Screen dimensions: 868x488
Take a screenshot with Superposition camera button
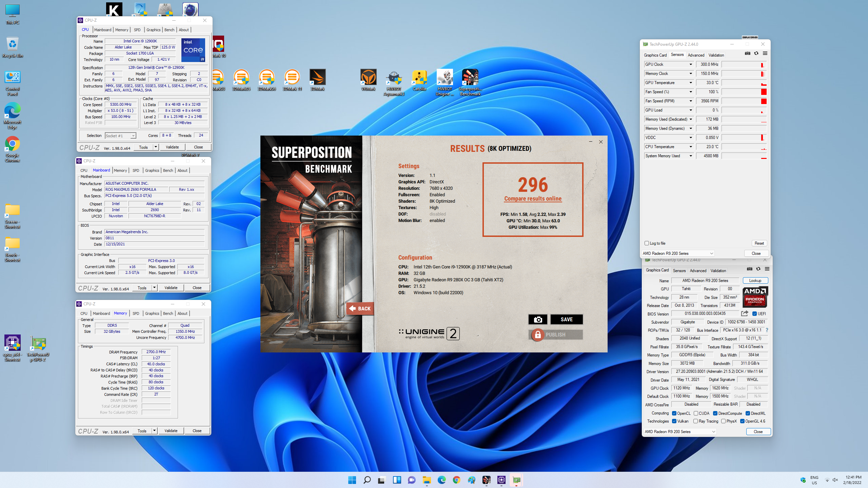pyautogui.click(x=538, y=319)
